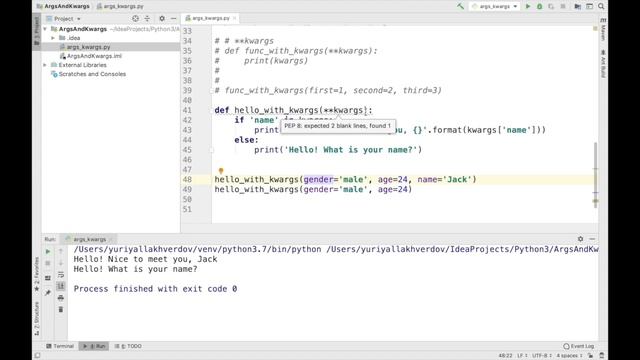Screen dimensions: 640x360
Task: Click the Print icon in Run panel
Action: [x=61, y=298]
